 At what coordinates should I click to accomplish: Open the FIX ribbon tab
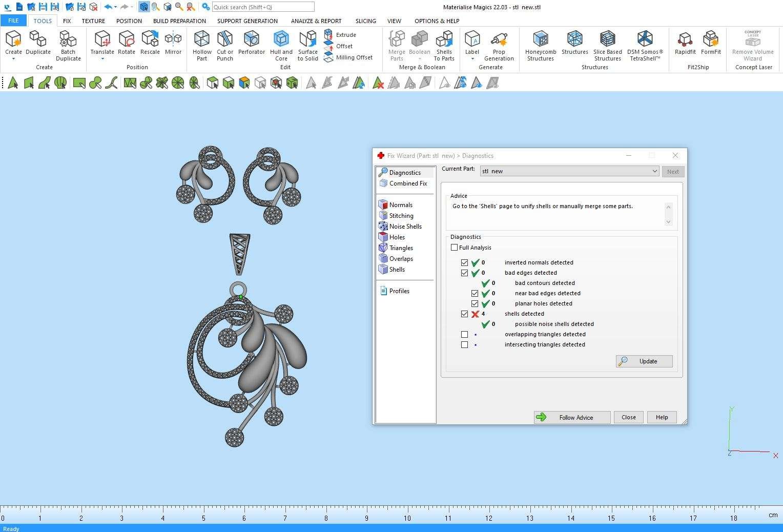pos(67,21)
